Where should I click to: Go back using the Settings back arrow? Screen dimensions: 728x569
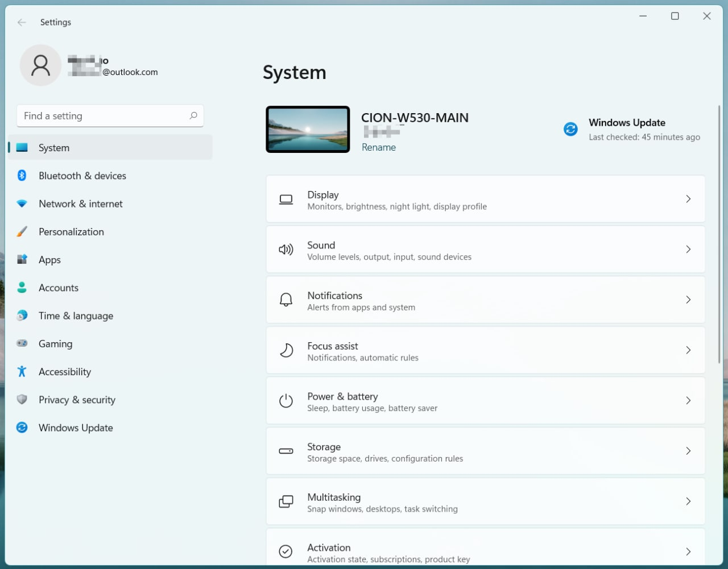[22, 22]
